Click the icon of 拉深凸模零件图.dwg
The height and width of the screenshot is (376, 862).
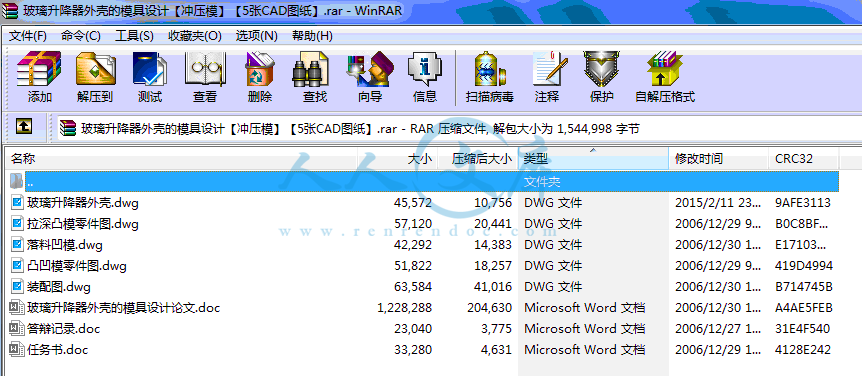pyautogui.click(x=17, y=224)
